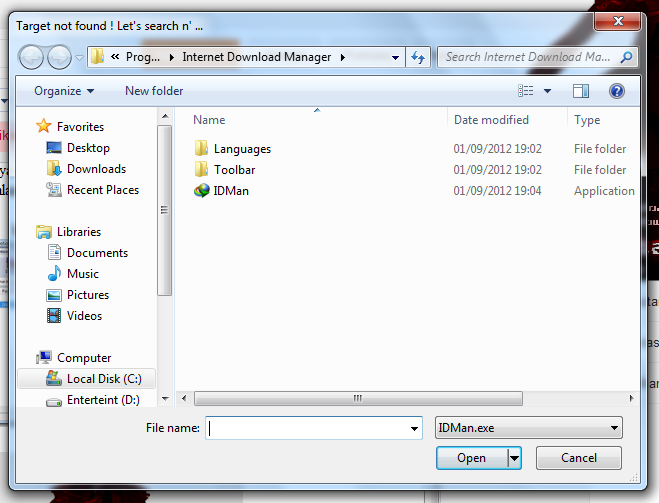Select Enterteint (D:) drive
Image resolution: width=659 pixels, height=503 pixels.
[x=103, y=400]
